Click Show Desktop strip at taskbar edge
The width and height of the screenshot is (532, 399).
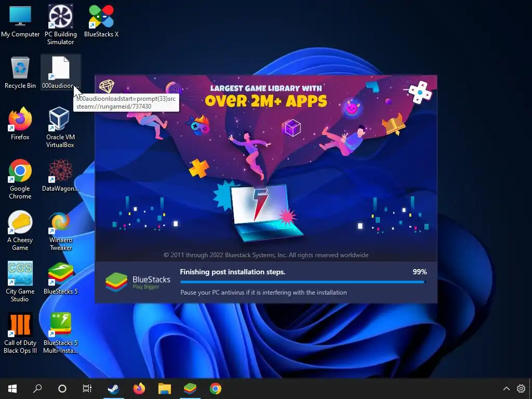pyautogui.click(x=530, y=389)
